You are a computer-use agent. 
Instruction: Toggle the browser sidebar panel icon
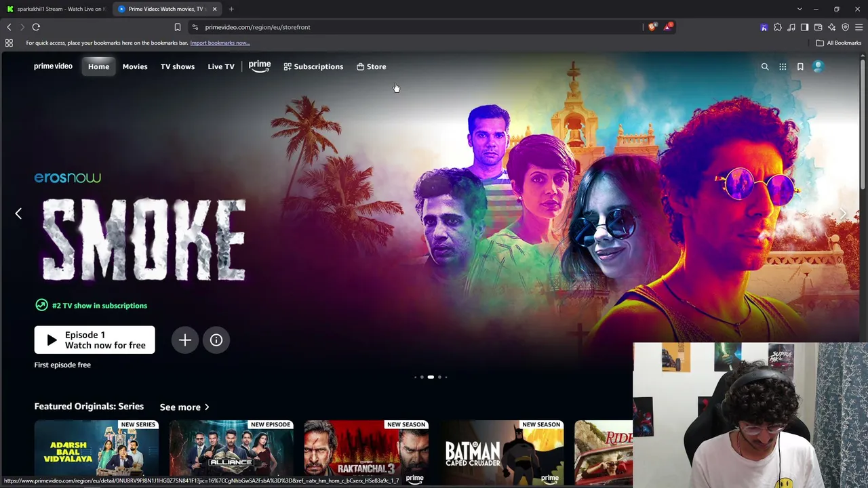coord(805,27)
